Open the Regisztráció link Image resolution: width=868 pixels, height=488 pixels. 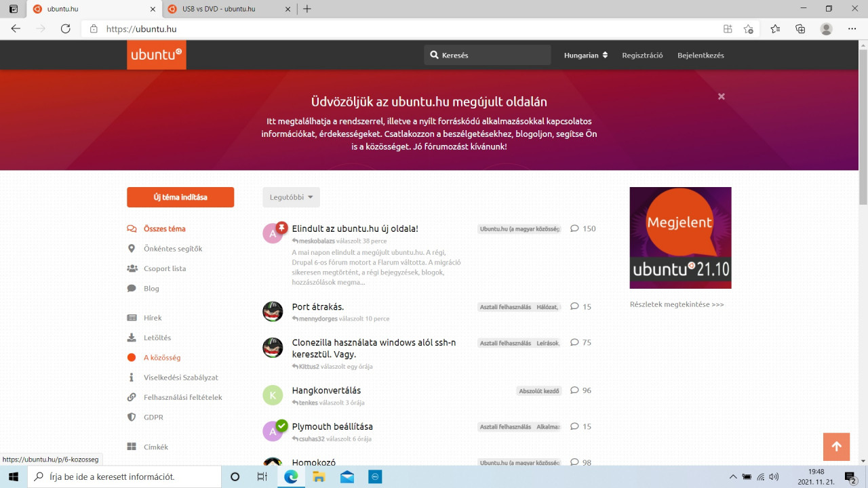click(x=642, y=56)
